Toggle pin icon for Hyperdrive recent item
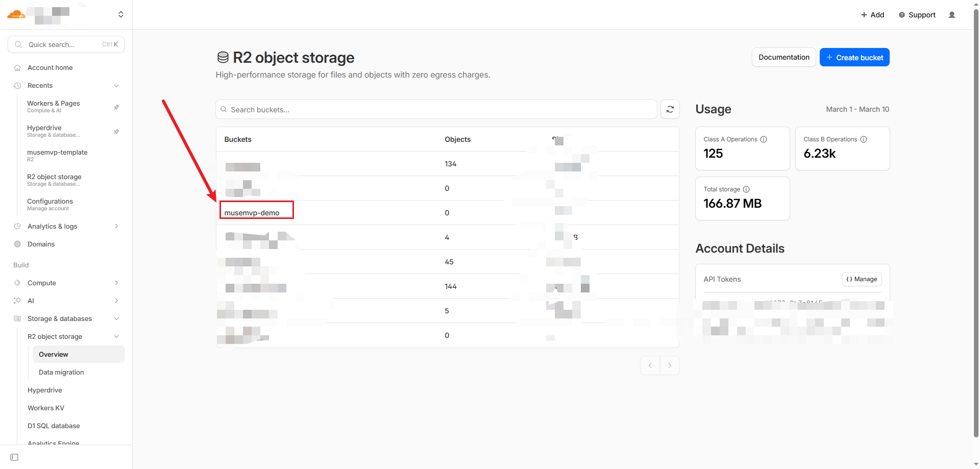The image size is (980, 469). point(116,132)
